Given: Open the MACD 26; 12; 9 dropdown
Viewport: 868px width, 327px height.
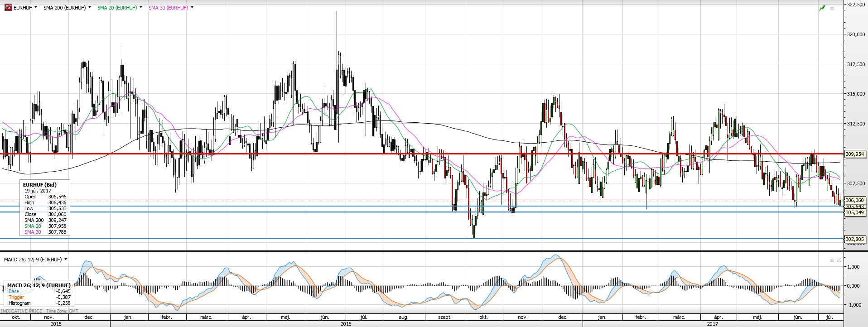Looking at the screenshot, I should click(66, 260).
